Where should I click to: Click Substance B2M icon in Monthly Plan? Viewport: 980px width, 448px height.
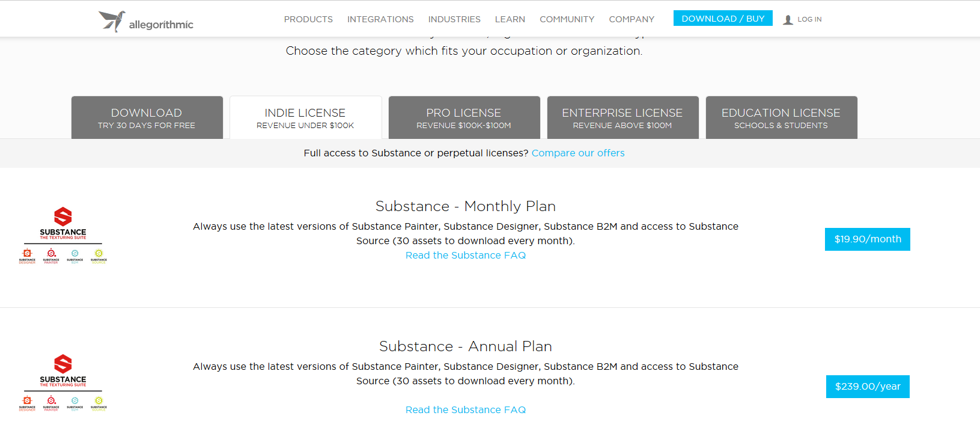[x=75, y=256]
